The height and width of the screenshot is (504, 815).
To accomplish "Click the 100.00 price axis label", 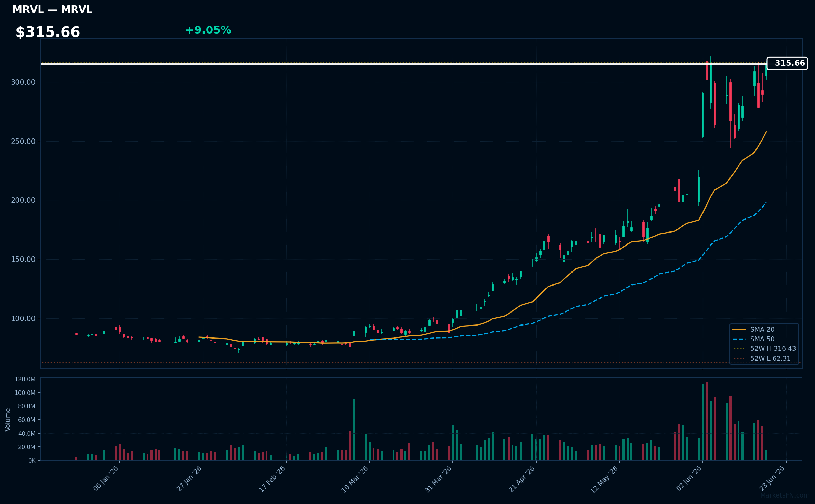I will (x=23, y=319).
